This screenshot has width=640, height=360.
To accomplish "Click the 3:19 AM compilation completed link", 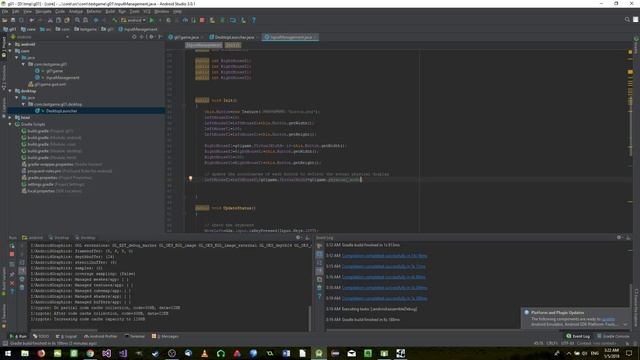I will tap(384, 298).
